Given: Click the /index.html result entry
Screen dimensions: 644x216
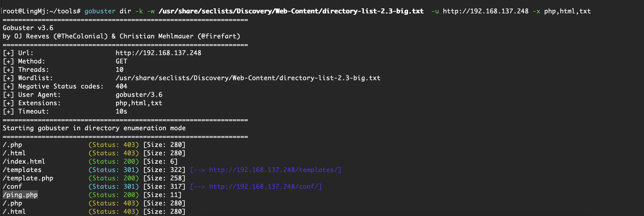Looking at the screenshot, I should coord(24,161).
